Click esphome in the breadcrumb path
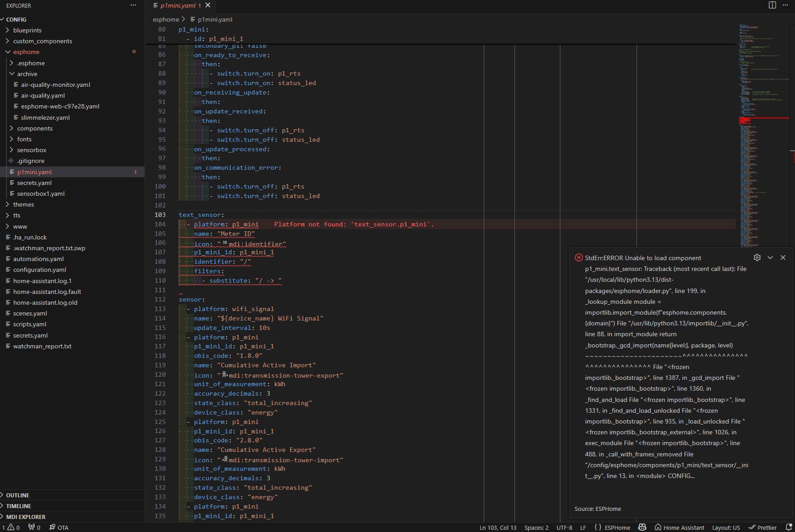 (166, 19)
